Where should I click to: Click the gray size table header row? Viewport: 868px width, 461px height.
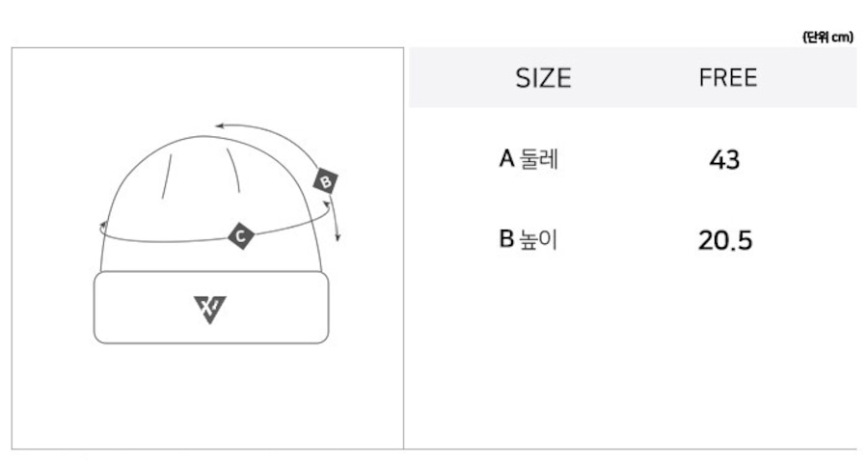point(633,77)
